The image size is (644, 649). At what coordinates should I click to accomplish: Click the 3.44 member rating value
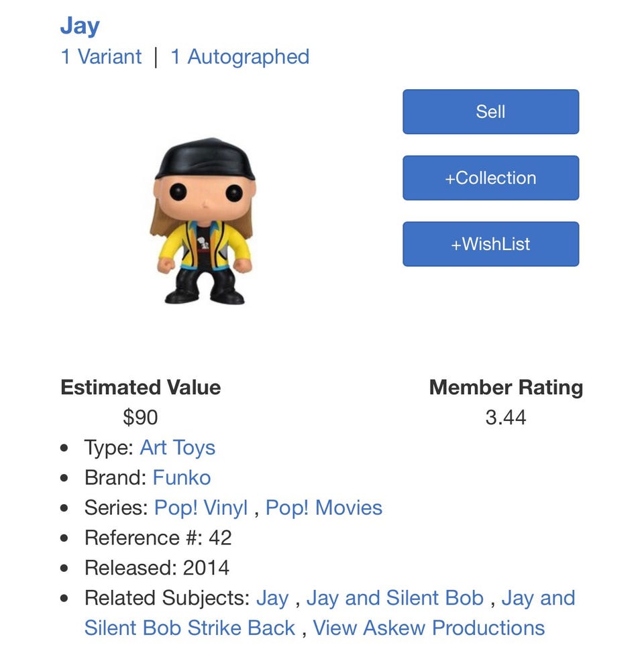[x=506, y=418]
